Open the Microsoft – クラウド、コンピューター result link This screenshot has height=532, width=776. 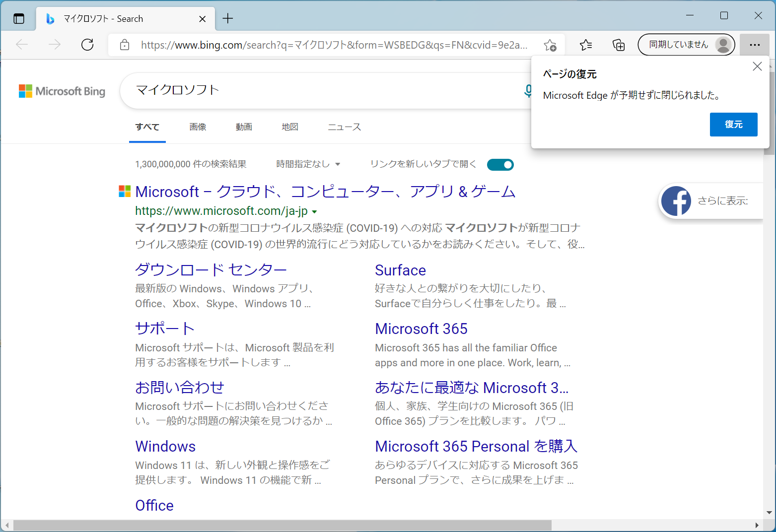pos(325,192)
